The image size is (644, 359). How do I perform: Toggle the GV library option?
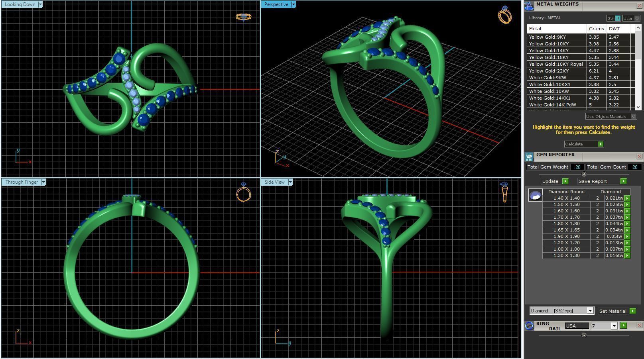coord(614,18)
